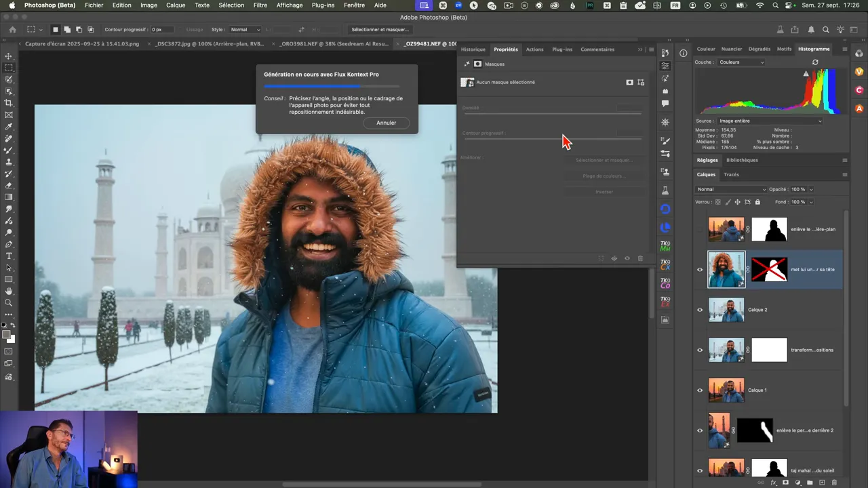Select the Move tool
The height and width of the screenshot is (488, 868).
[x=9, y=56]
